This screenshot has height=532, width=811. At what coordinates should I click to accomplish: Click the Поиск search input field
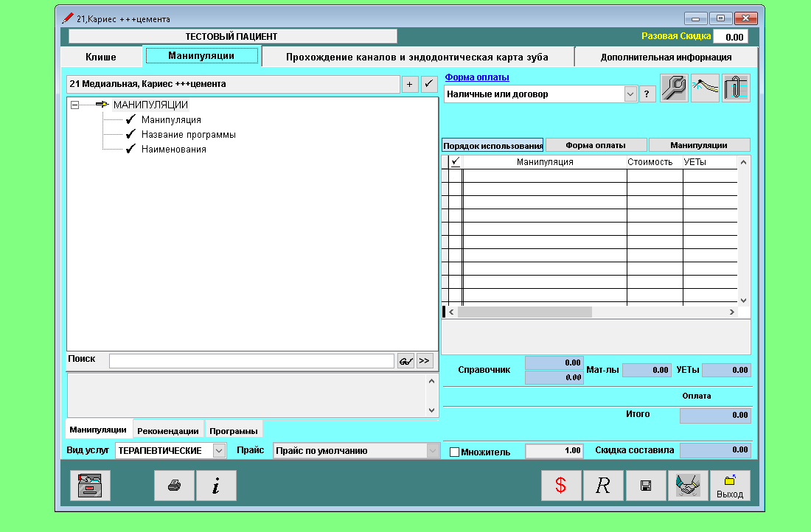pyautogui.click(x=251, y=361)
